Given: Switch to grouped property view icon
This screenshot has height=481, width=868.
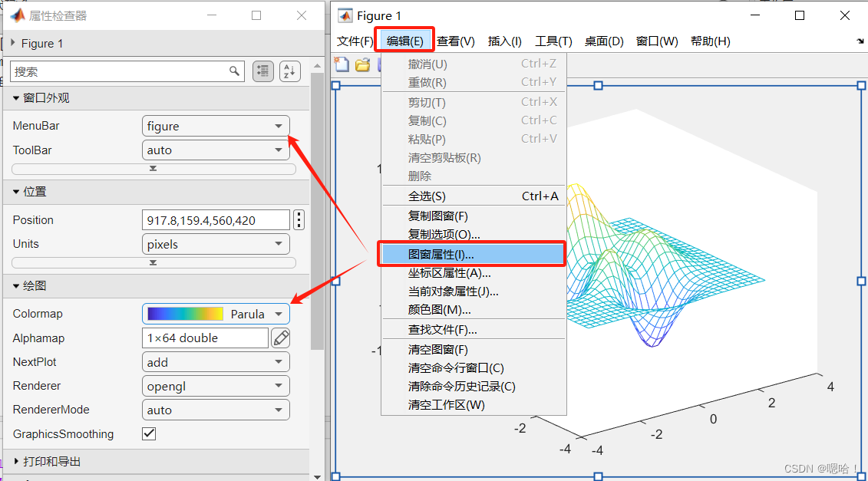Looking at the screenshot, I should (263, 71).
